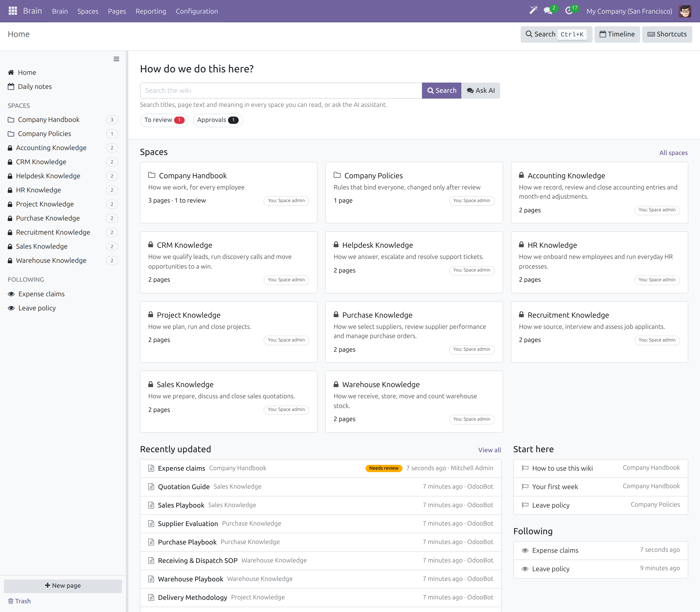
Task: Click the New page button
Action: click(63, 586)
